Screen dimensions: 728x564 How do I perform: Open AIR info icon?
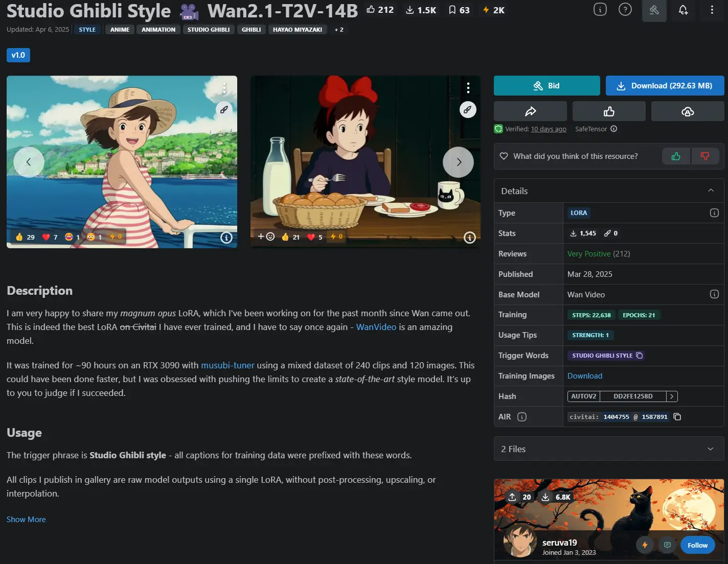[x=522, y=417]
